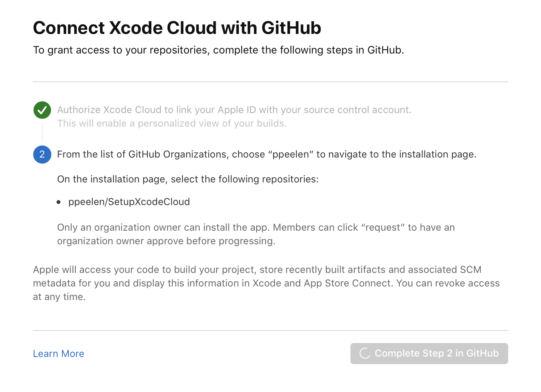Click the blue step 2 number badge
Screen dimensions: 541x392
[x=42, y=155]
